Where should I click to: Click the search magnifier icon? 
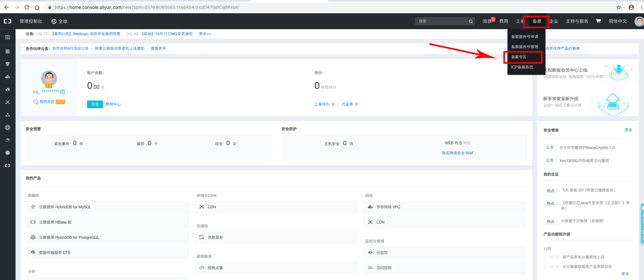click(471, 21)
